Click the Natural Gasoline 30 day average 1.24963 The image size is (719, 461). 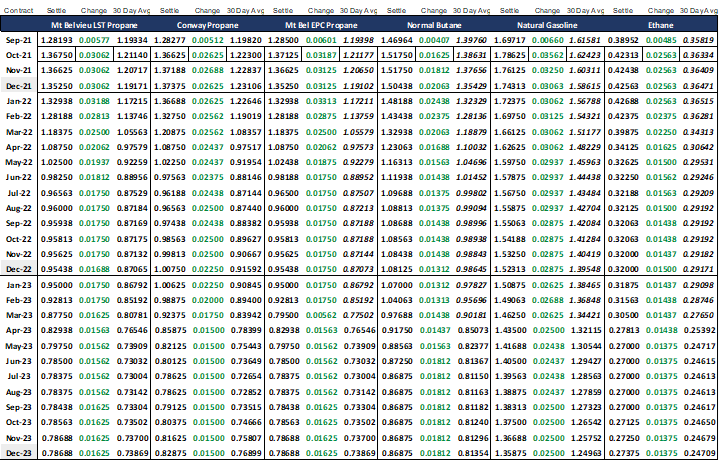click(x=585, y=453)
